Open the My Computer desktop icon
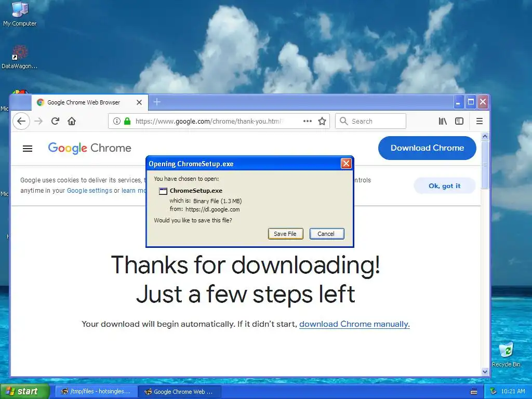The height and width of the screenshot is (399, 532). pos(20,14)
